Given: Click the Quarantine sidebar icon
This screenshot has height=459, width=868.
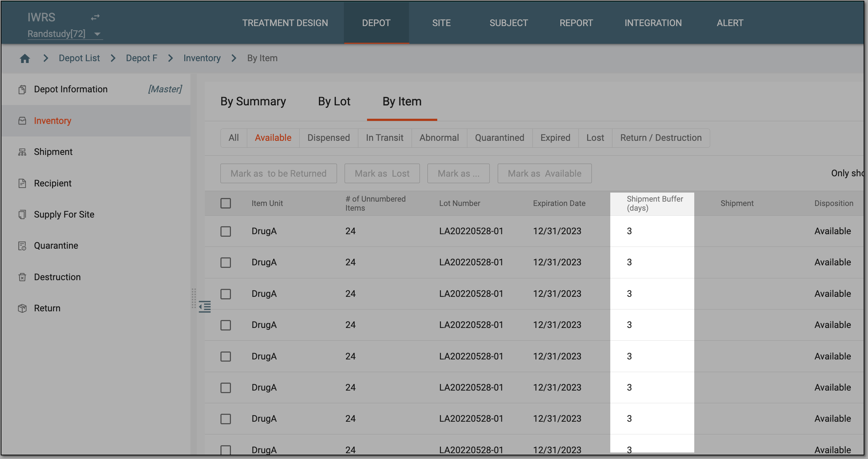Looking at the screenshot, I should point(22,246).
